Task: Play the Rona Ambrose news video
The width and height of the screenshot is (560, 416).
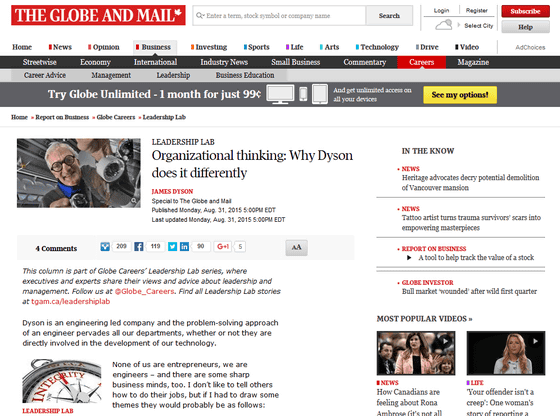Action: 416,353
